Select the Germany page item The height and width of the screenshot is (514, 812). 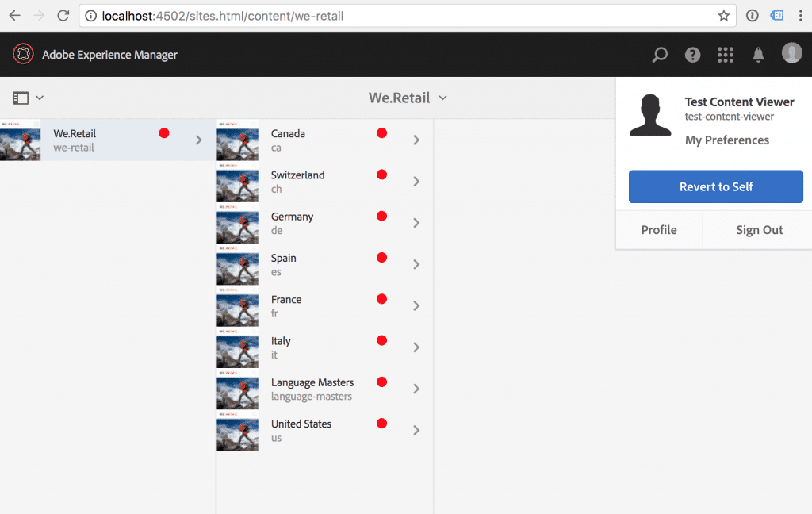[324, 223]
